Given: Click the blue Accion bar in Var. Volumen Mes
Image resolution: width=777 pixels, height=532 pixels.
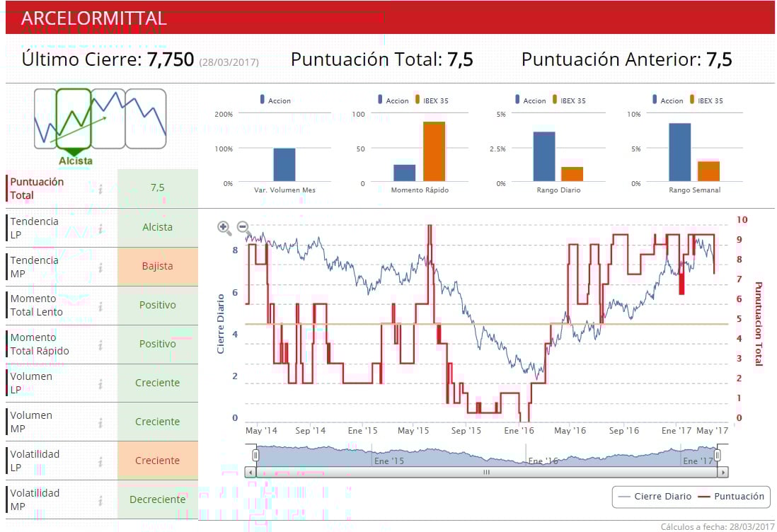Looking at the screenshot, I should point(284,165).
